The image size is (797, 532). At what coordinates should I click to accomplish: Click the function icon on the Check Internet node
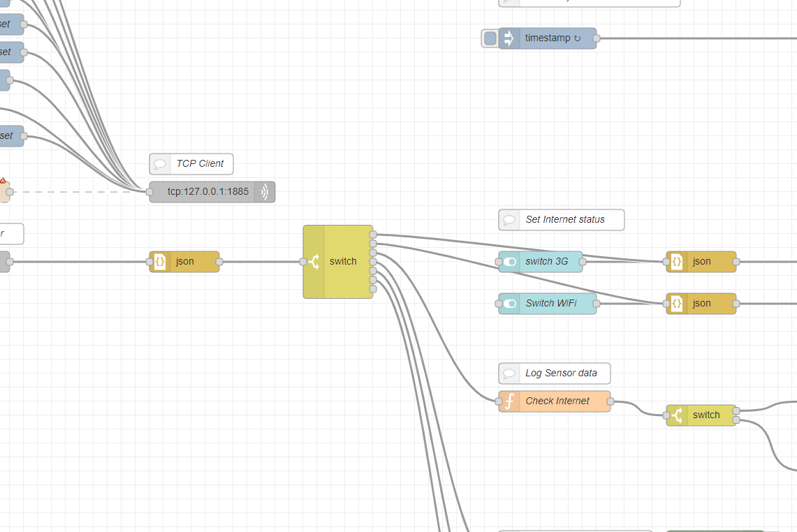(x=509, y=401)
